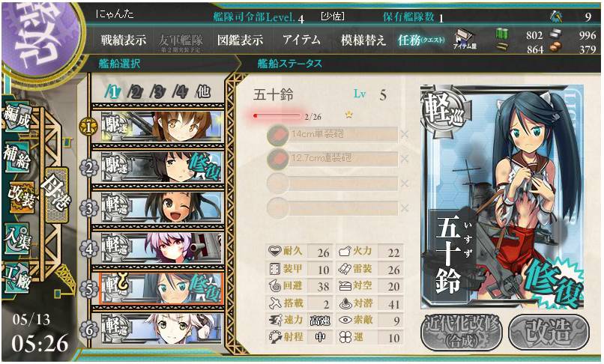Viewport: 604px width, 364px height.
Task: Open the 入渠 (Docking) sidebar icon
Action: 16,237
